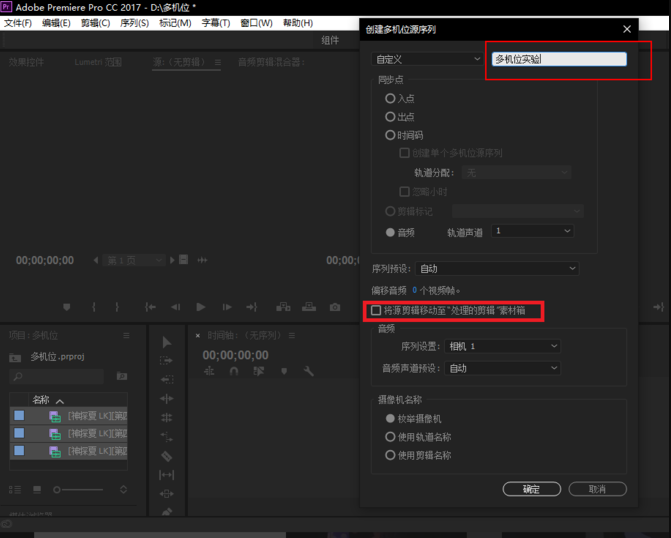This screenshot has height=538, width=671.
Task: Open 音频声道预设 dropdown
Action: [x=502, y=368]
